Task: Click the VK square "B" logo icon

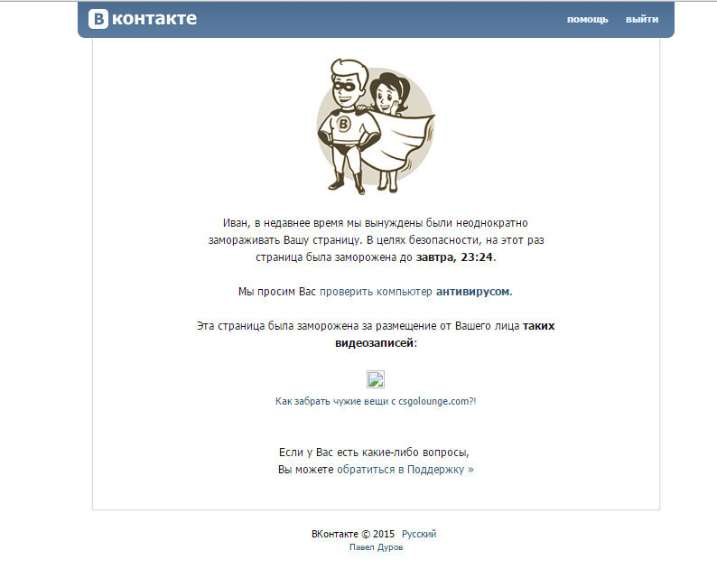Action: [98, 19]
